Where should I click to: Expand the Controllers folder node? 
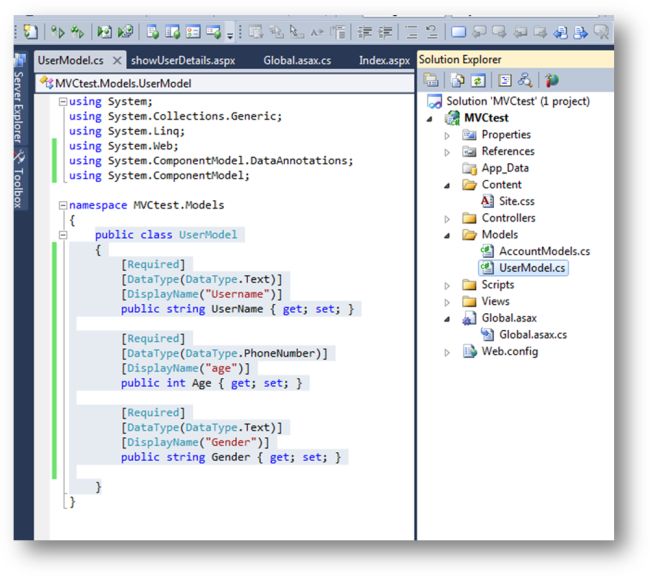point(447,219)
